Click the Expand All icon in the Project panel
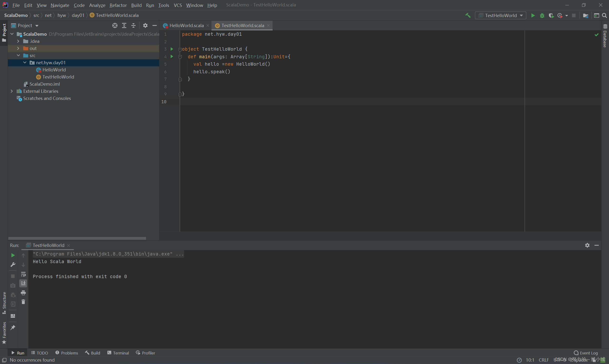 point(124,25)
